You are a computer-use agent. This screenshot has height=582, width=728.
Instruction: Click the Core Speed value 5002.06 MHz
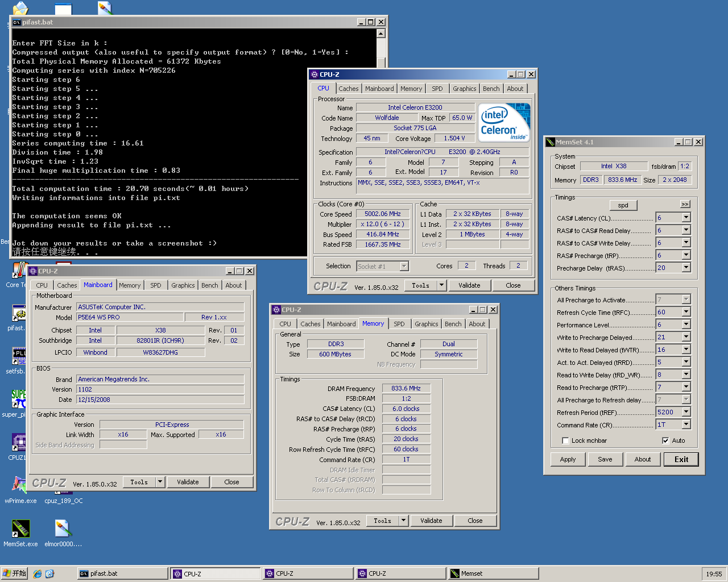382,214
